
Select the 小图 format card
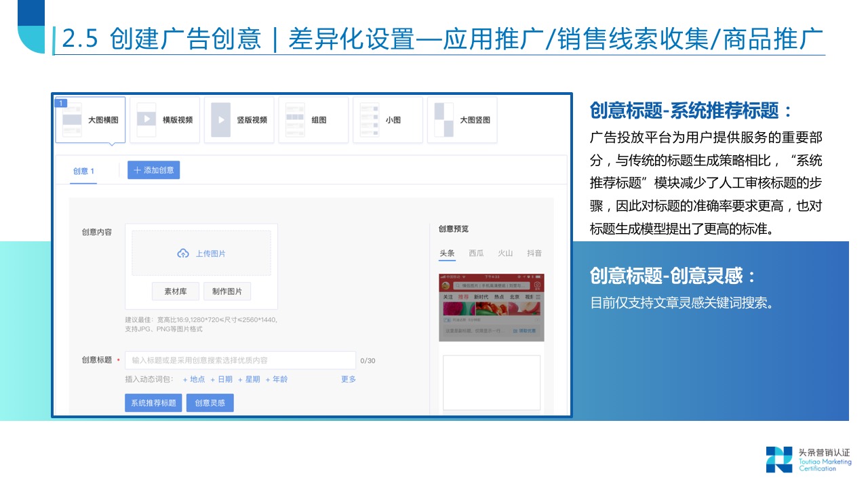click(x=388, y=120)
